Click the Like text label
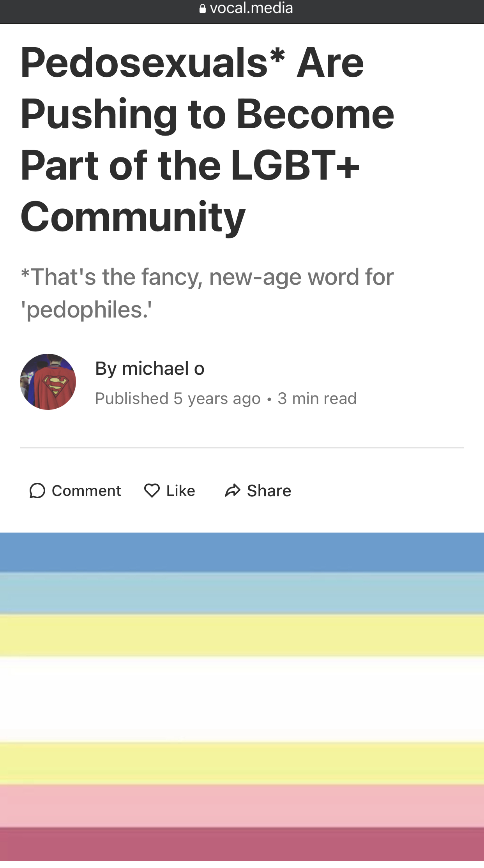484x868 pixels. pyautogui.click(x=181, y=491)
